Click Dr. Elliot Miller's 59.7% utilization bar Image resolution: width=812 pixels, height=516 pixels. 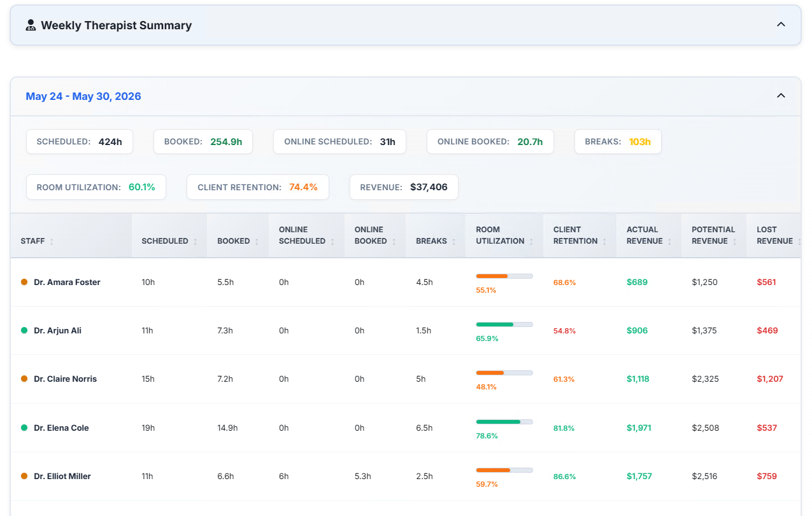coord(504,470)
